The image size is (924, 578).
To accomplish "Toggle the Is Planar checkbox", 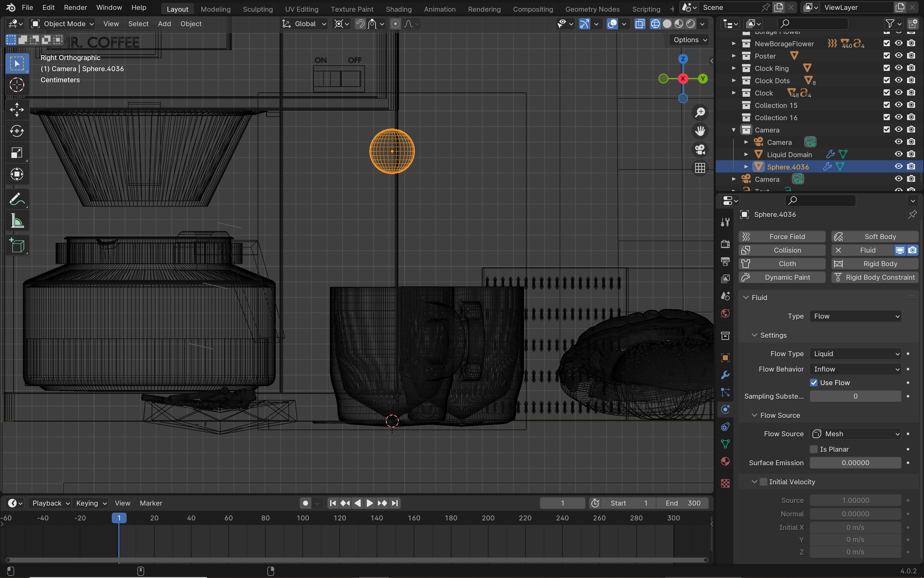I will pos(813,449).
